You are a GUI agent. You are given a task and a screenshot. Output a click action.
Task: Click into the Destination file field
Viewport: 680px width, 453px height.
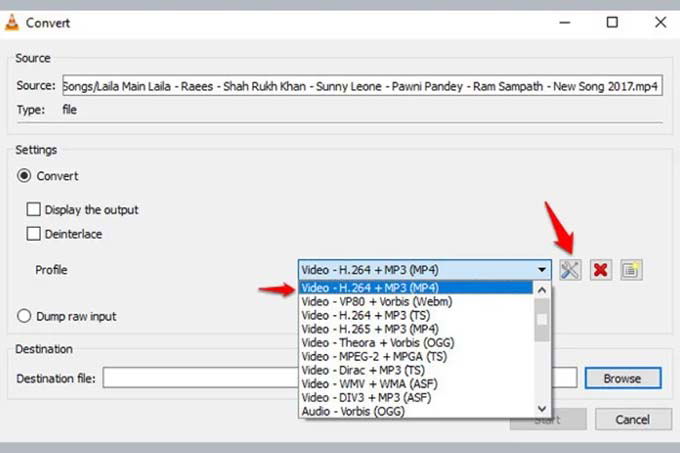point(340,378)
